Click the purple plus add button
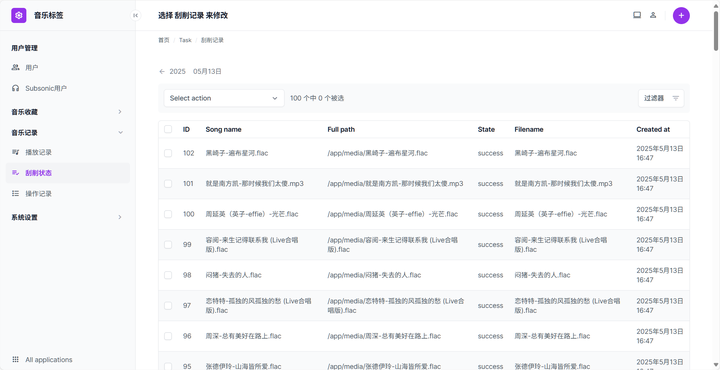720x370 pixels. pos(681,15)
